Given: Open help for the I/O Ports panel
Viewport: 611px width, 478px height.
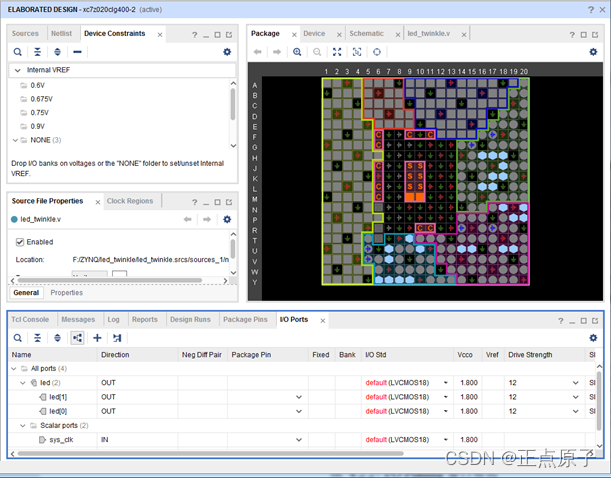Looking at the screenshot, I should pyautogui.click(x=560, y=321).
